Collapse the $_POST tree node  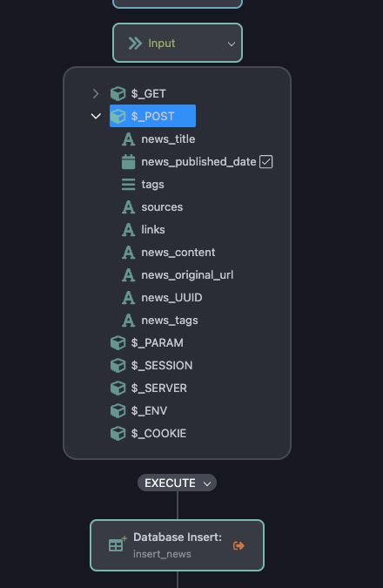click(x=96, y=116)
